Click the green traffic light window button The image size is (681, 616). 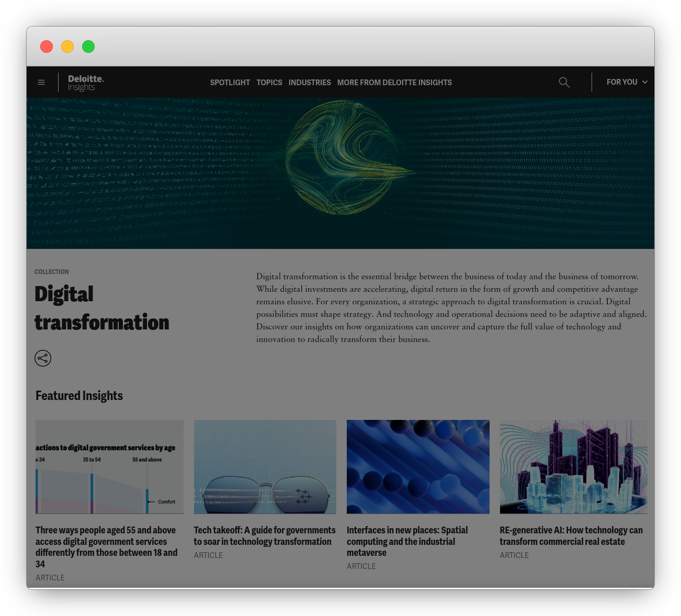(88, 47)
